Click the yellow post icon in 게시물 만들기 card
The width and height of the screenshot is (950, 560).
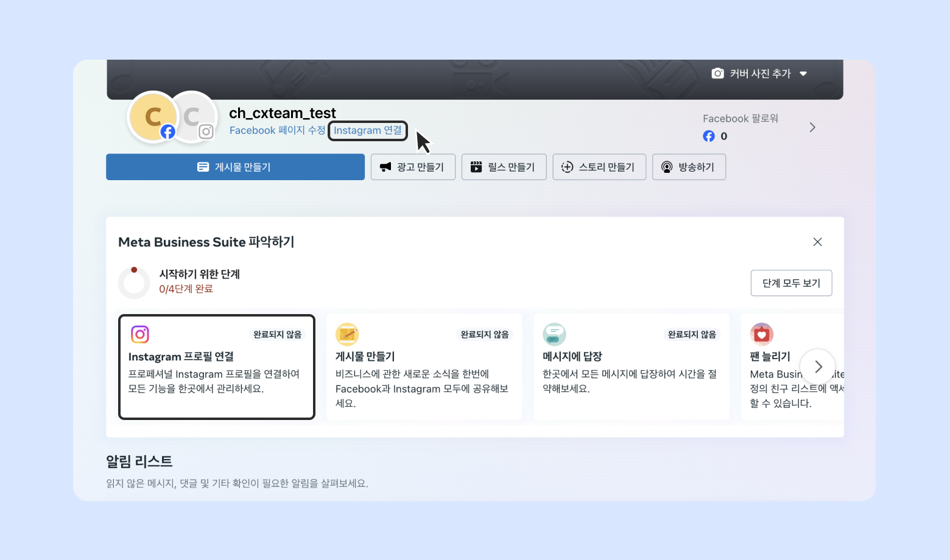[347, 334]
